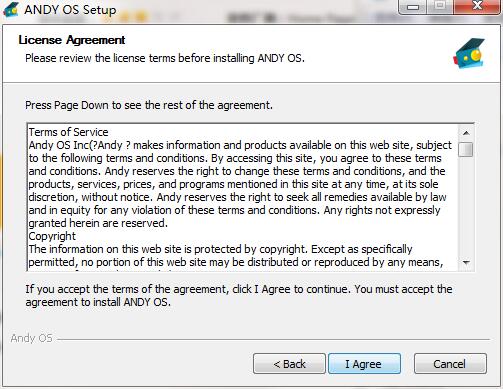Image resolution: width=503 pixels, height=389 pixels.
Task: Close the ANDY OS Setup window
Action: coord(477,7)
